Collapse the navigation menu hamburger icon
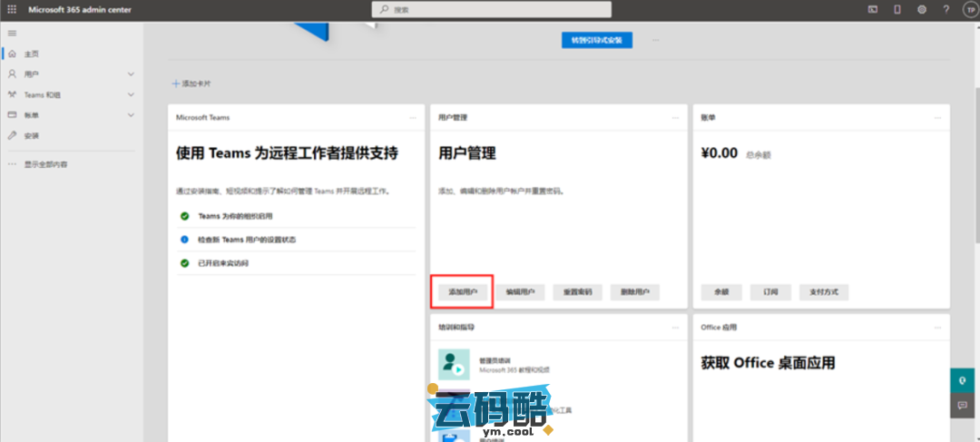 [12, 33]
